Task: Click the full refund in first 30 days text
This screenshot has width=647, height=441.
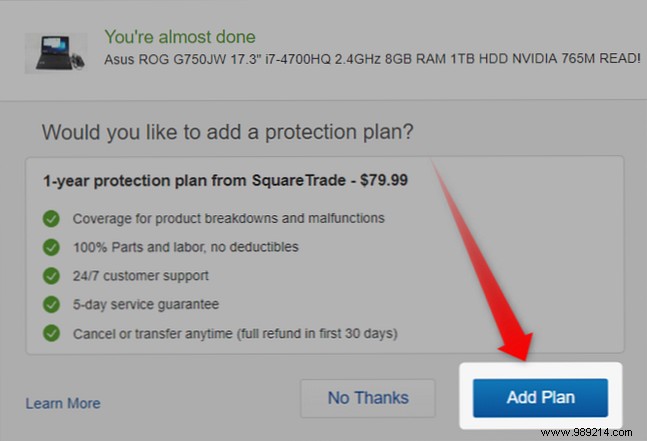Action: (317, 333)
